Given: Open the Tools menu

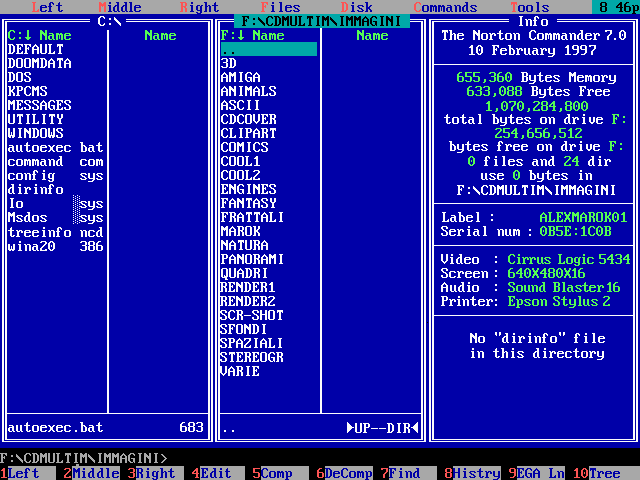Looking at the screenshot, I should pos(530,7).
